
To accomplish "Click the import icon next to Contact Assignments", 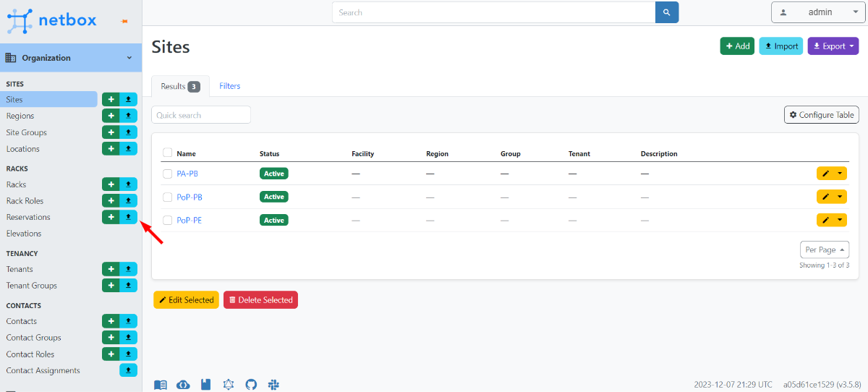I will [128, 370].
